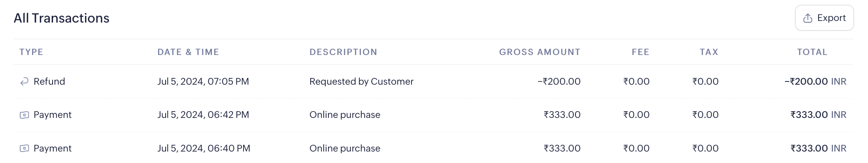Click the export share icon

[x=808, y=18]
